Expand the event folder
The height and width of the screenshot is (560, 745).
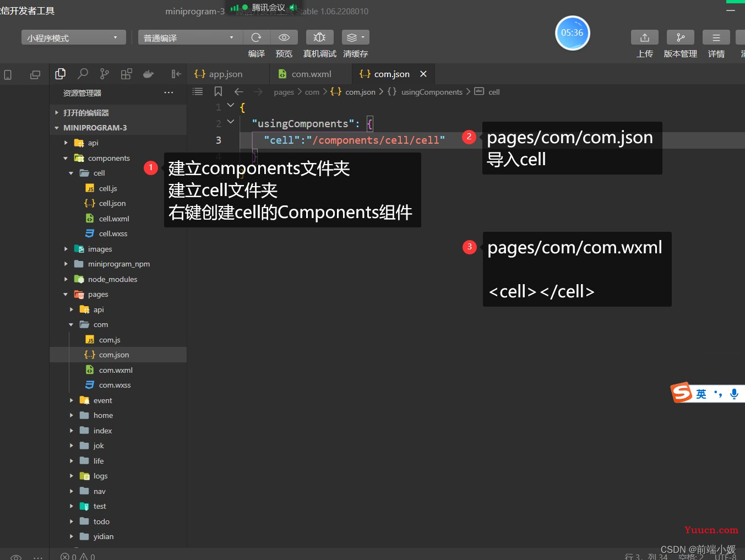click(x=71, y=400)
